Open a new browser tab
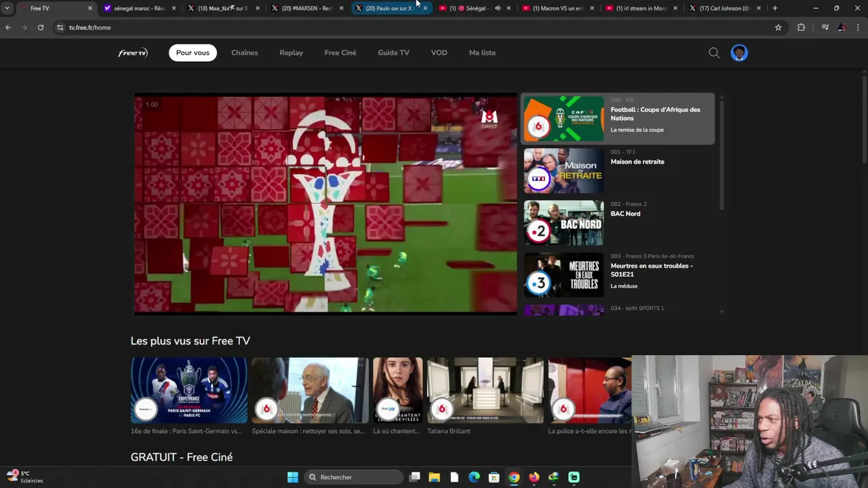Image resolution: width=868 pixels, height=488 pixels. [774, 8]
